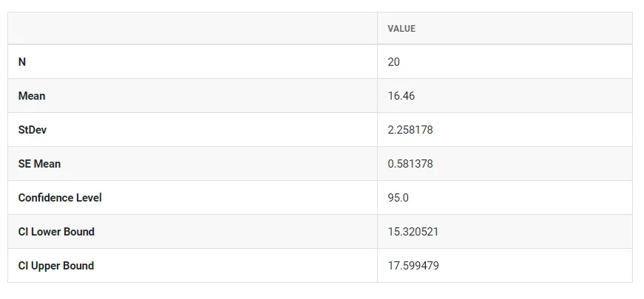Select the CI Upper Bound label
This screenshot has width=644, height=299.
click(56, 266)
